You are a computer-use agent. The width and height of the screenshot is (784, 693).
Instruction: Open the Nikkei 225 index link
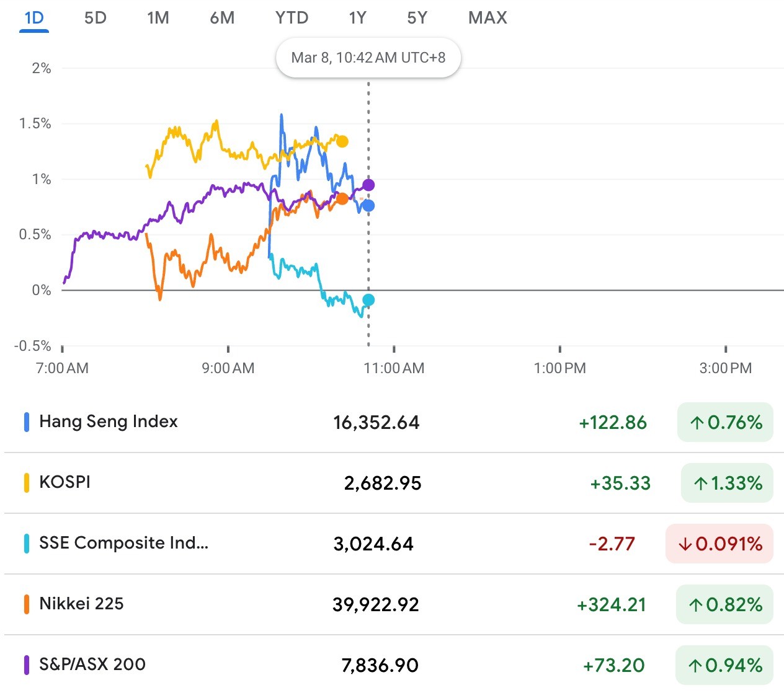point(81,604)
